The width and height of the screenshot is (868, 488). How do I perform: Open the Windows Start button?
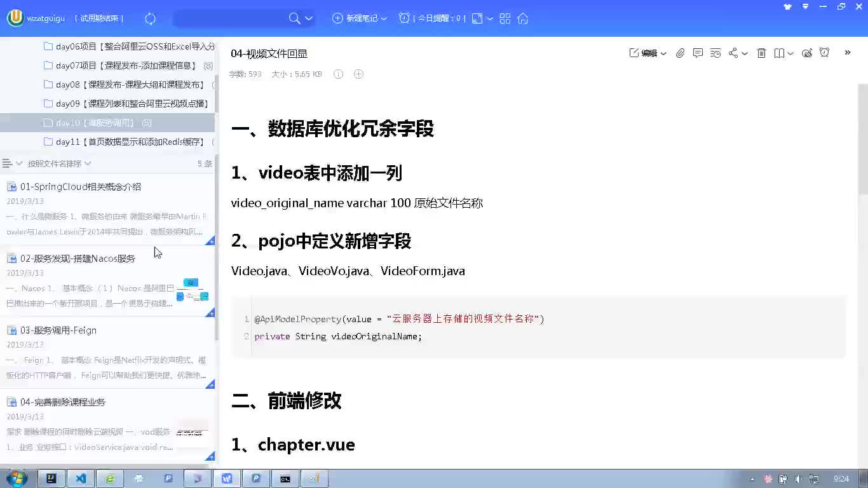pyautogui.click(x=16, y=478)
